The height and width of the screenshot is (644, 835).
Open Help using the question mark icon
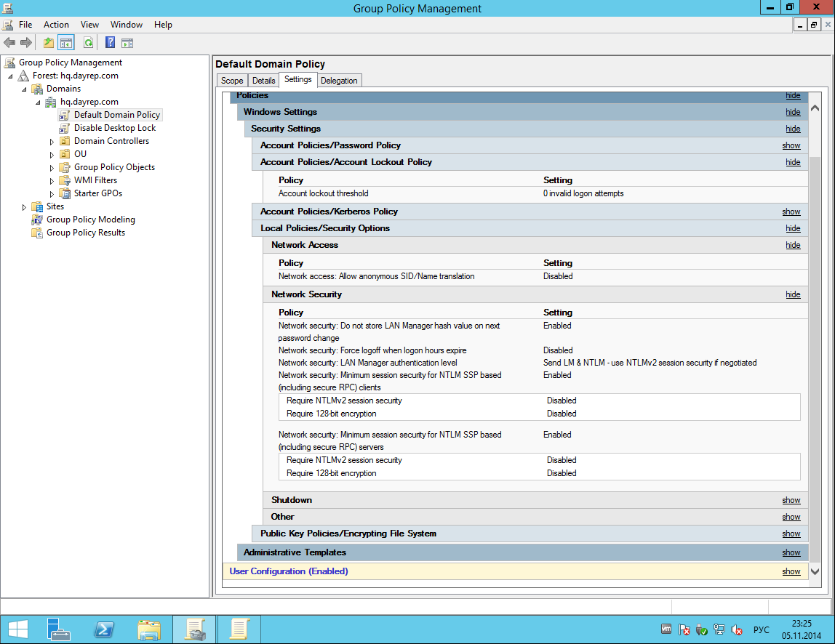(110, 43)
